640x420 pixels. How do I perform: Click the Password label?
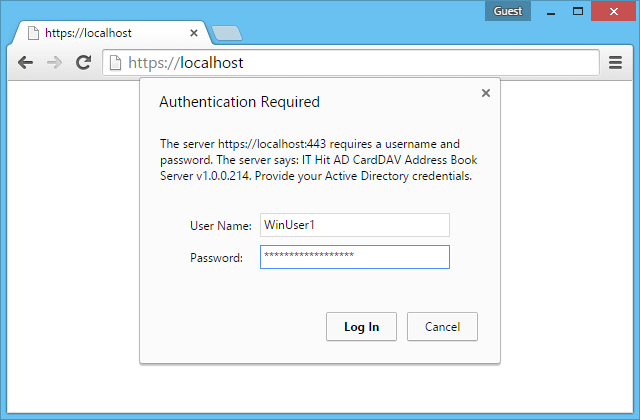pos(216,258)
